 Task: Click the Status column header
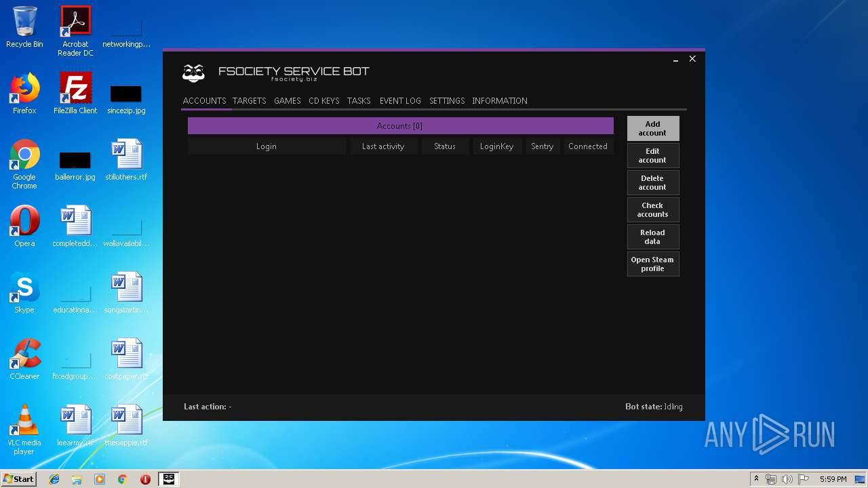pyautogui.click(x=445, y=146)
